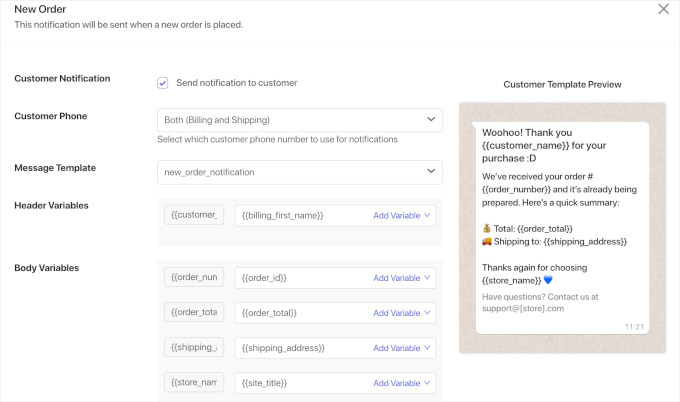
Task: Click the store_name body variable field
Action: [x=194, y=383]
